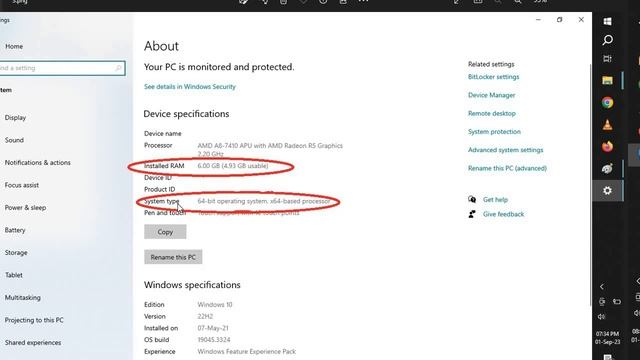The height and width of the screenshot is (360, 640).
Task: Select Notifications & actions in sidebar
Action: tap(38, 162)
